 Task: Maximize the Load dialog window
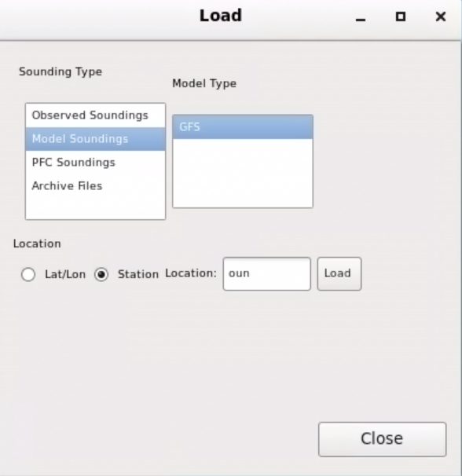click(401, 16)
